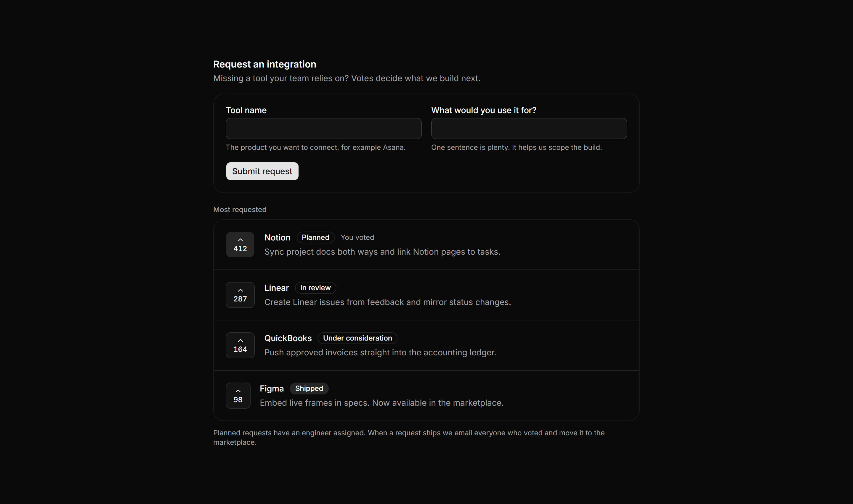Select the Linear request title
Viewport: 853px width, 504px height.
click(277, 288)
